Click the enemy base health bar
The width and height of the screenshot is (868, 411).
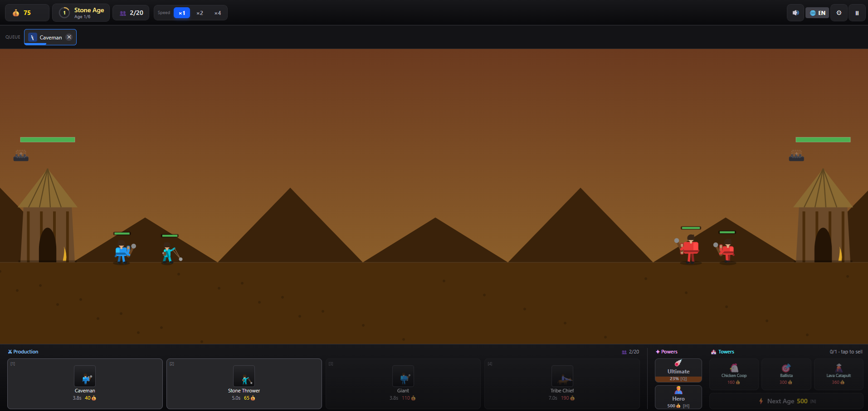click(823, 140)
